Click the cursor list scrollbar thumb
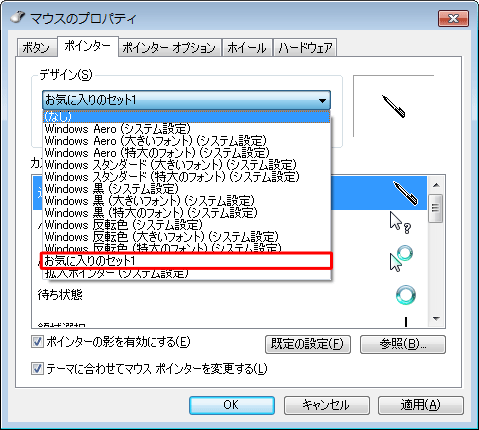The height and width of the screenshot is (430, 479). 436,208
